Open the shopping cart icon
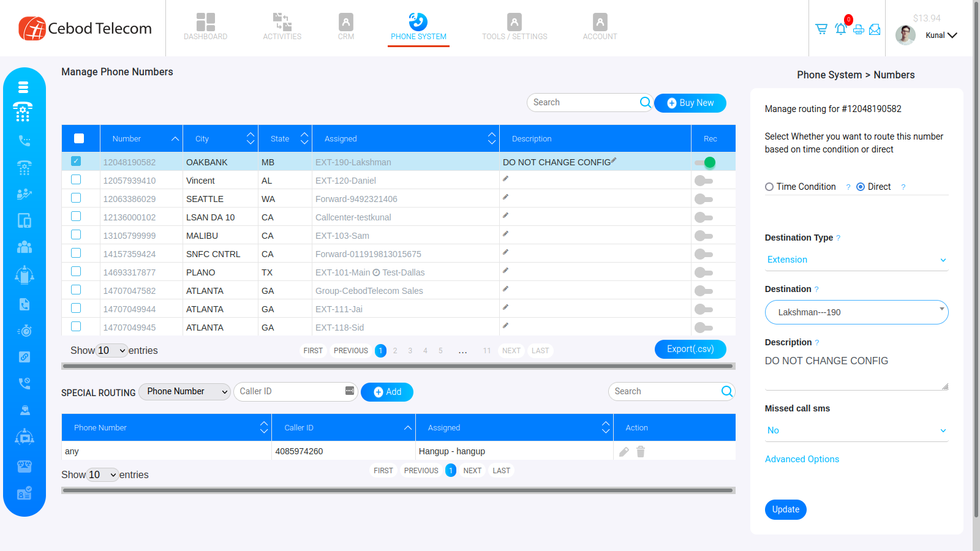This screenshot has height=551, width=980. tap(821, 29)
